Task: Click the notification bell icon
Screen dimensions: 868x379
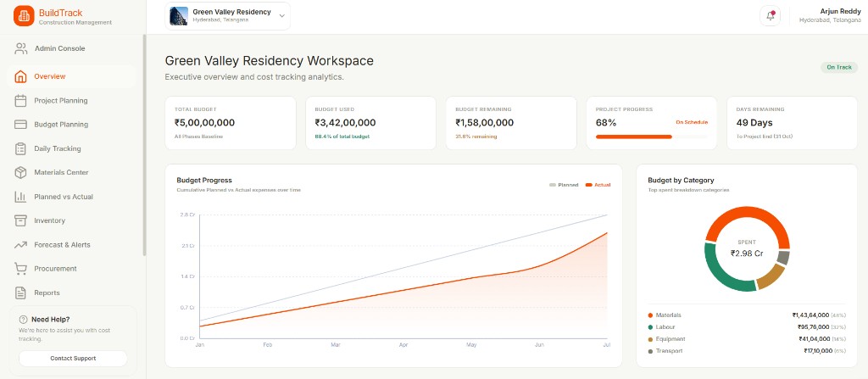Action: (x=770, y=16)
